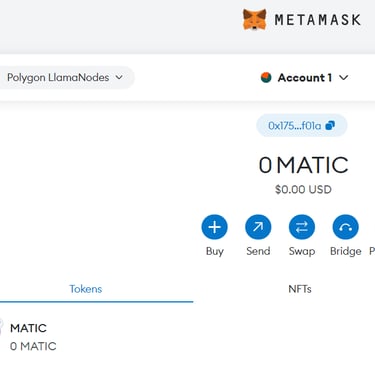Click the Send label
The image size is (375, 366).
[x=258, y=251]
